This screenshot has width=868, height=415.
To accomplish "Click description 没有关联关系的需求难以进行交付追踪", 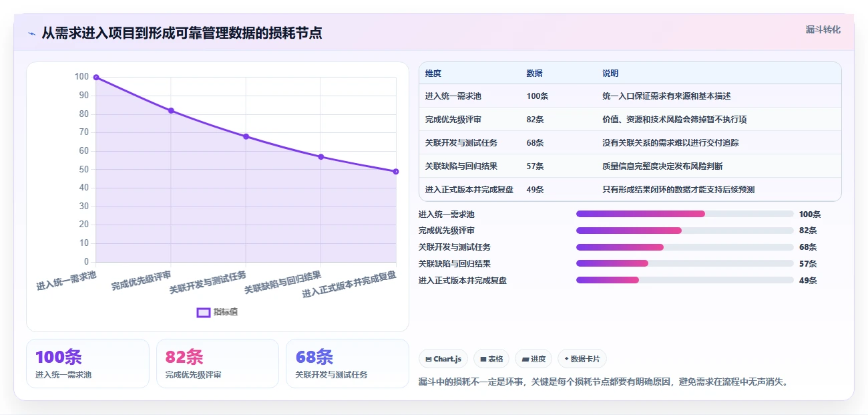I will pyautogui.click(x=670, y=143).
